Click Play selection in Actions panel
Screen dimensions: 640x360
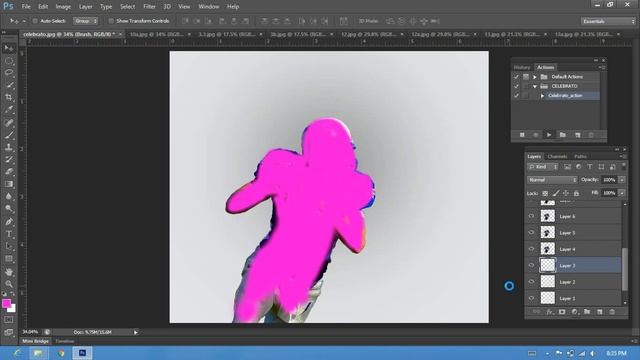coord(549,135)
